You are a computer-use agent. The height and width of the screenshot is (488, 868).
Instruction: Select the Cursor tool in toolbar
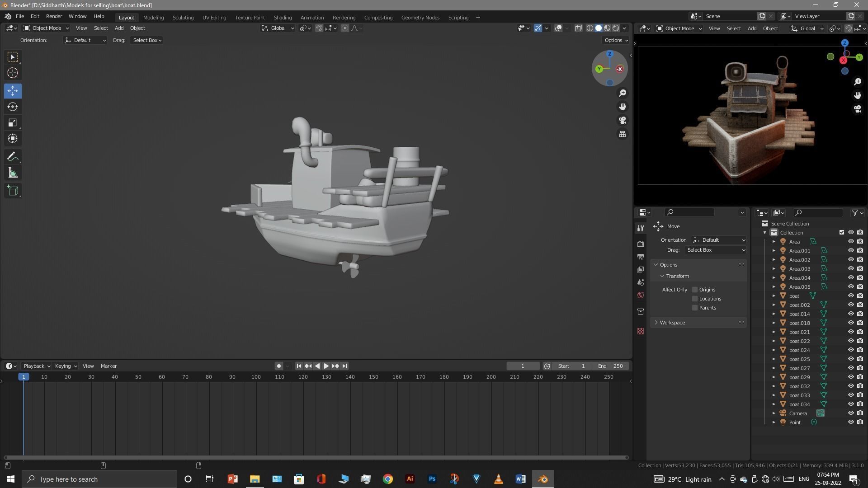tap(13, 73)
